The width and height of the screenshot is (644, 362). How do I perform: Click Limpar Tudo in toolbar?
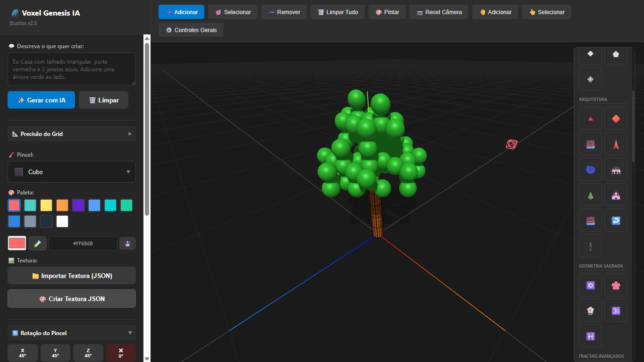pyautogui.click(x=337, y=12)
